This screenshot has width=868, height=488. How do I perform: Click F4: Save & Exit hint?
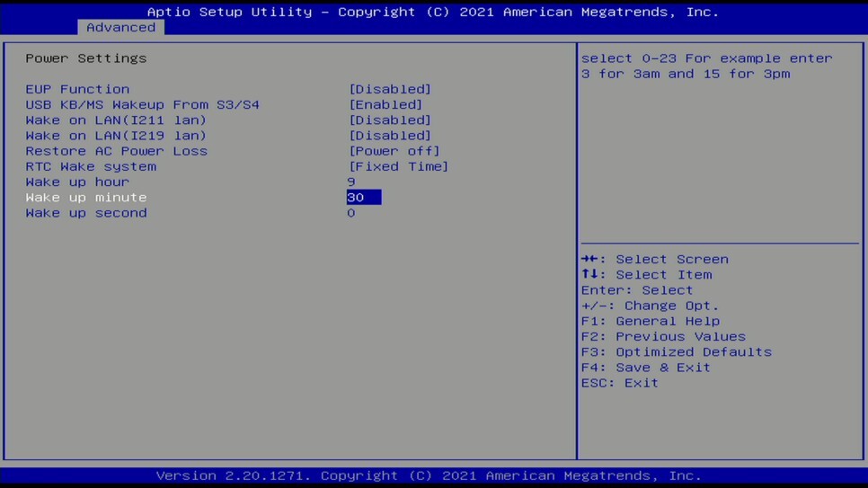(645, 368)
